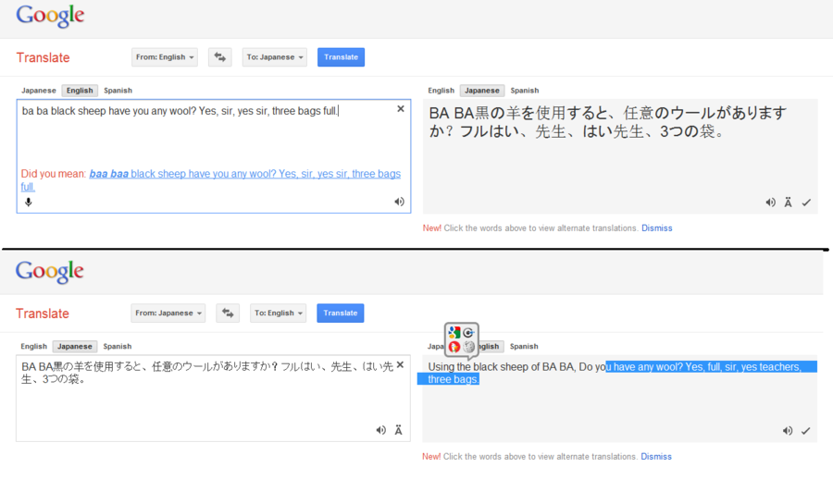
Task: Start voice input with the microphone icon
Action: [29, 203]
